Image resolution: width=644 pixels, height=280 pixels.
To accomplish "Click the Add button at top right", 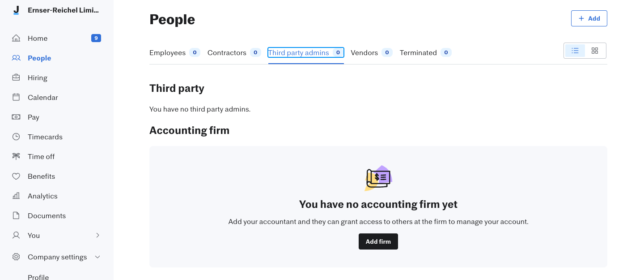I will click(589, 18).
